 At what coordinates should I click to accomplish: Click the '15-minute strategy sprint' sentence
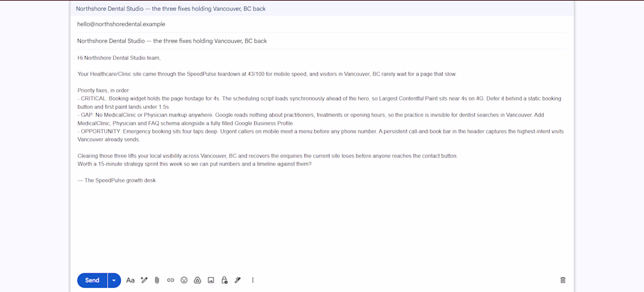click(195, 164)
